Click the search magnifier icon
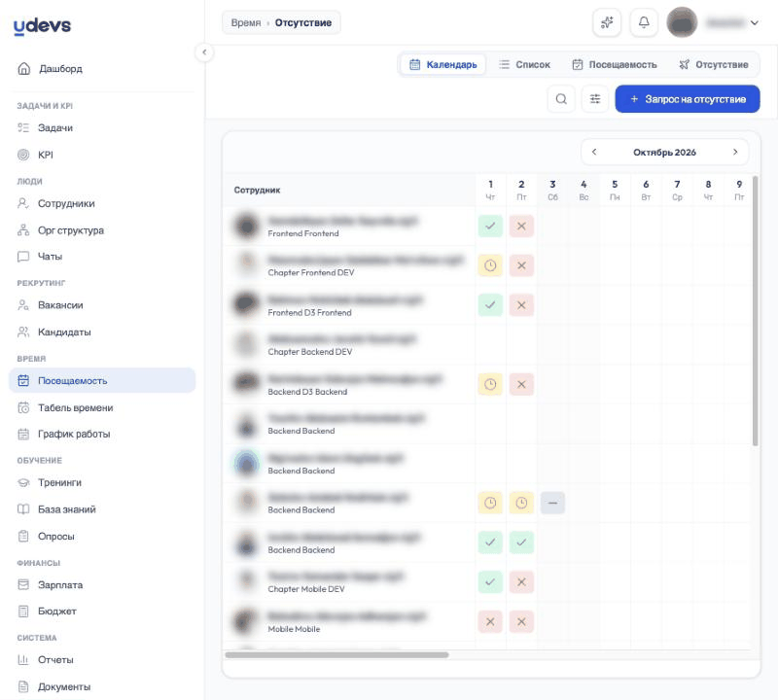Viewport: 778px width, 700px height. tap(561, 99)
